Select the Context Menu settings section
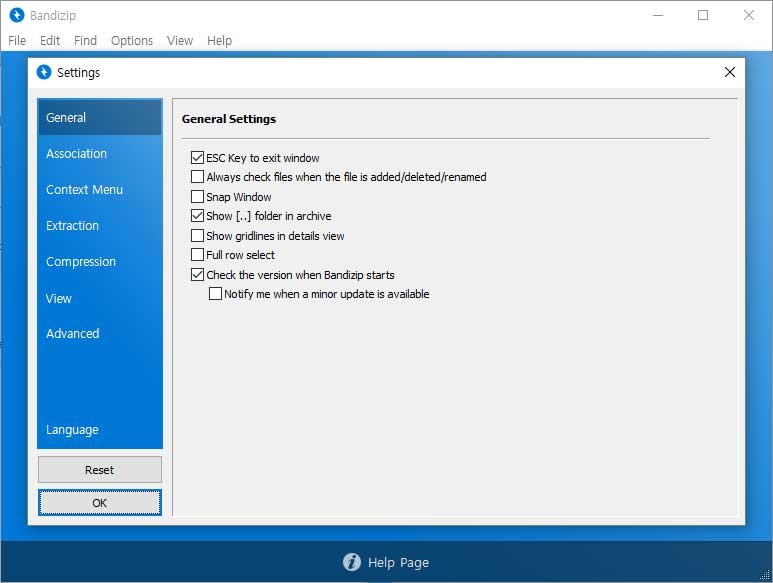Image resolution: width=773 pixels, height=583 pixels. pos(84,190)
